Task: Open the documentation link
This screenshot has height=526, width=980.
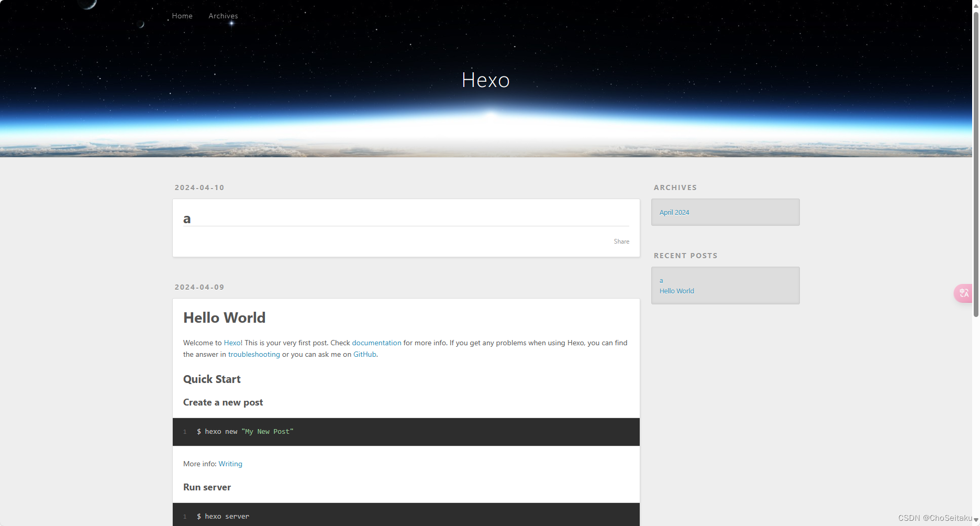Action: pyautogui.click(x=376, y=343)
